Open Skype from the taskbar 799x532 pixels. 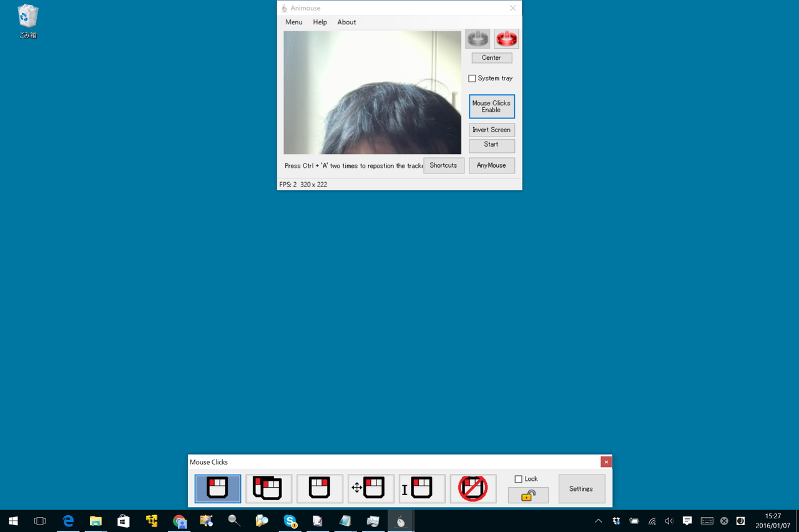(x=290, y=521)
